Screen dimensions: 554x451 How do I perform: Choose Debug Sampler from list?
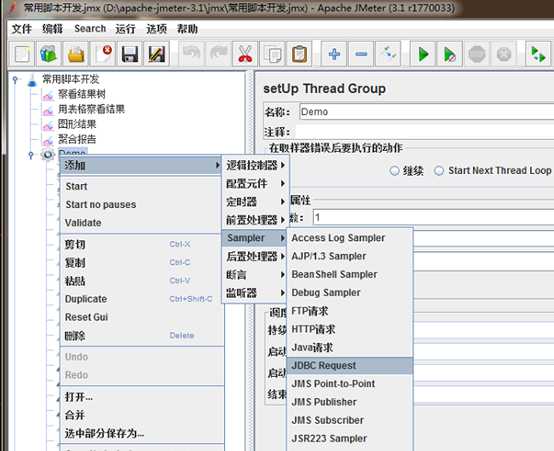[x=350, y=293]
